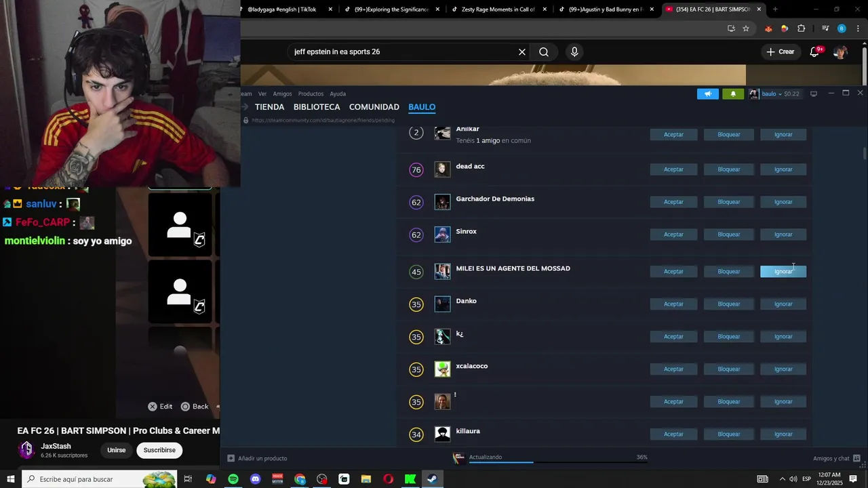Screen dimensions: 868x488
Task: Block the user Garchador De Demonias
Action: (x=729, y=202)
